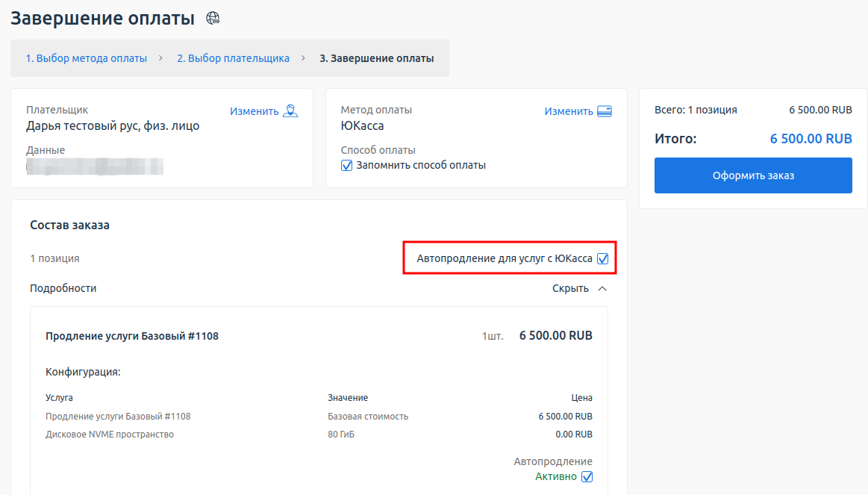Viewport: 868px width, 495px height.
Task: Click the 0.00 RUB price cell
Action: click(x=574, y=435)
